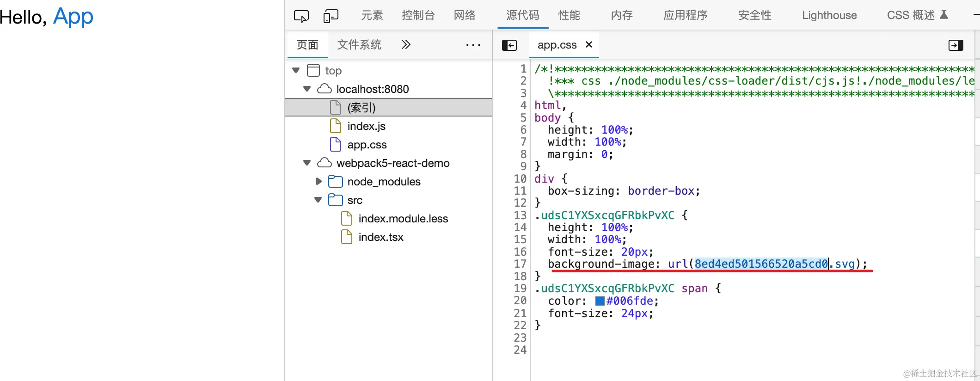Expand the node_modules folder

point(318,181)
